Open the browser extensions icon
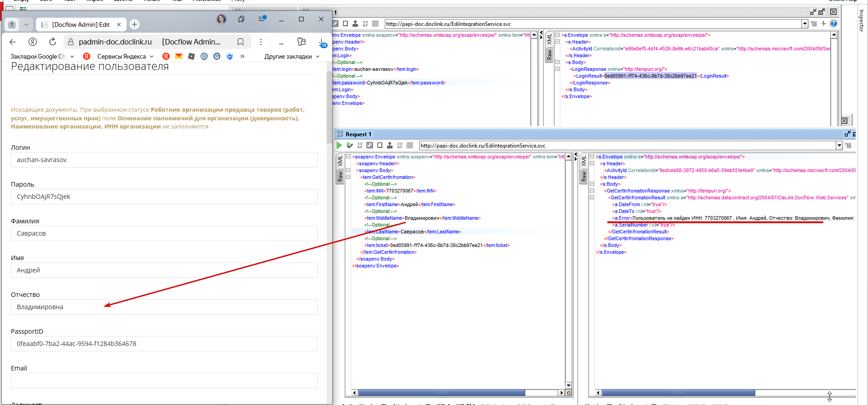The width and height of the screenshot is (868, 405). coord(301,42)
